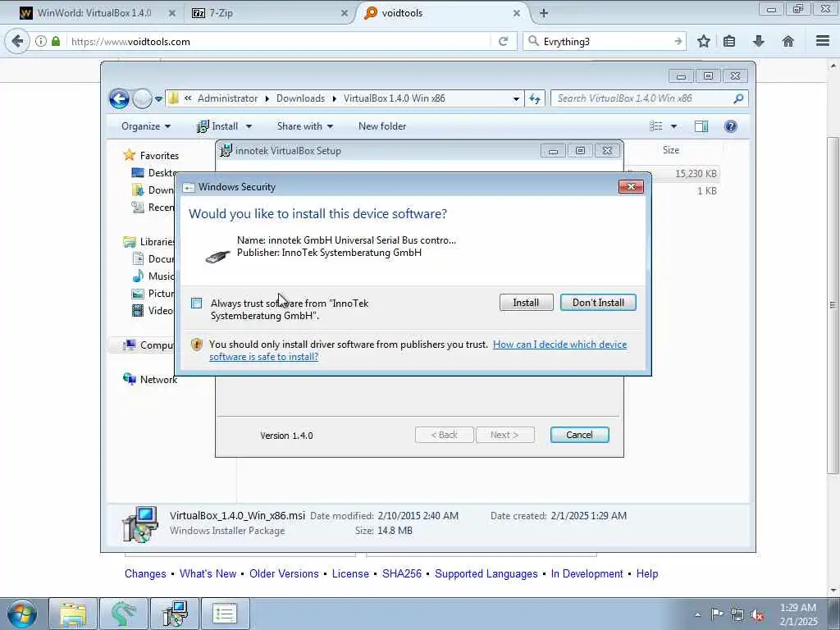Click the installer setup icon in taskbar
The width and height of the screenshot is (840, 630).
[x=175, y=614]
